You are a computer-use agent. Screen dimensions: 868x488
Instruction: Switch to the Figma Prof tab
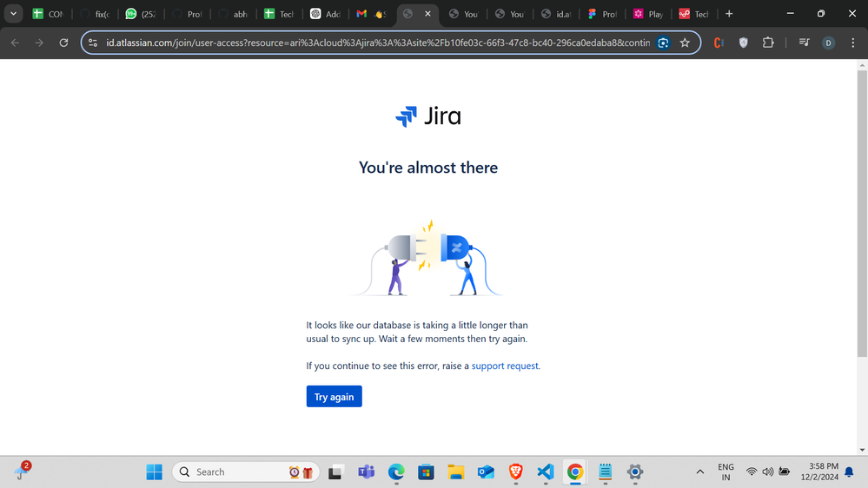tap(603, 14)
